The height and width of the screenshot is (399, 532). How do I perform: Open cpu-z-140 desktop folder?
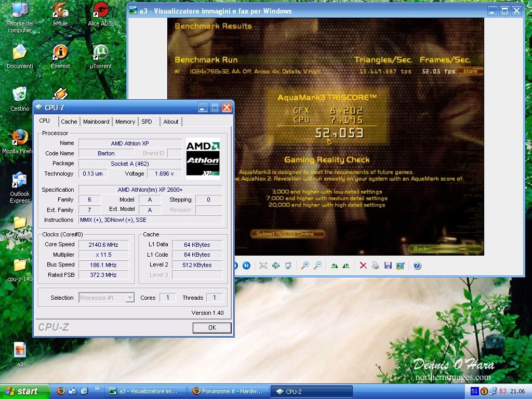[x=20, y=270]
